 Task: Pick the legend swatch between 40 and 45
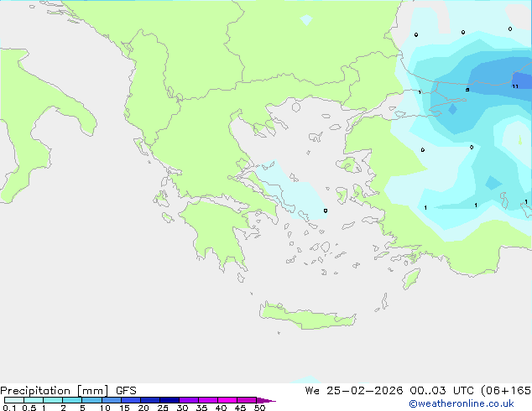[x=227, y=400]
